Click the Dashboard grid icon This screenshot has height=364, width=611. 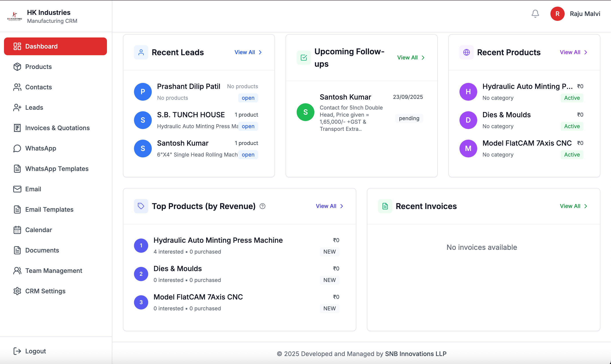[17, 46]
